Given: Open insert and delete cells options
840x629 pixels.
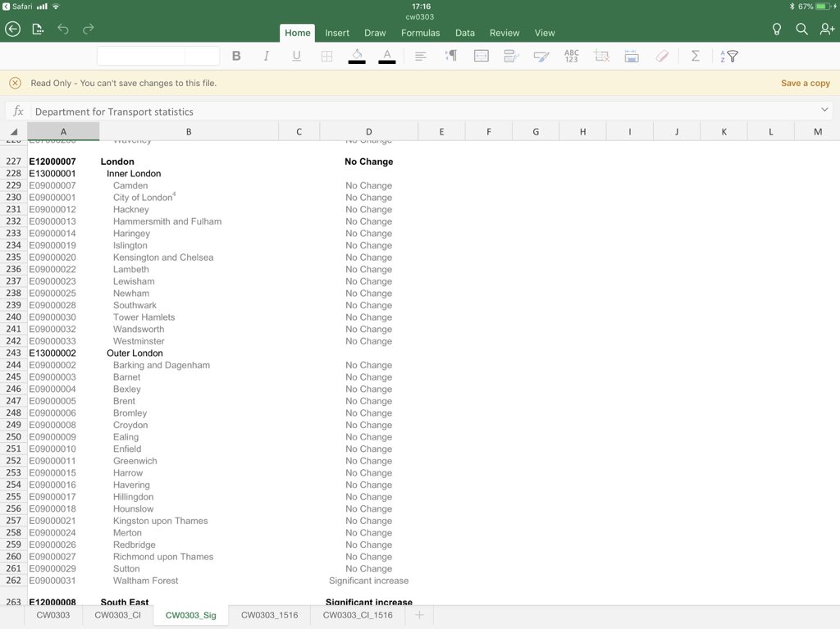Looking at the screenshot, I should [601, 56].
